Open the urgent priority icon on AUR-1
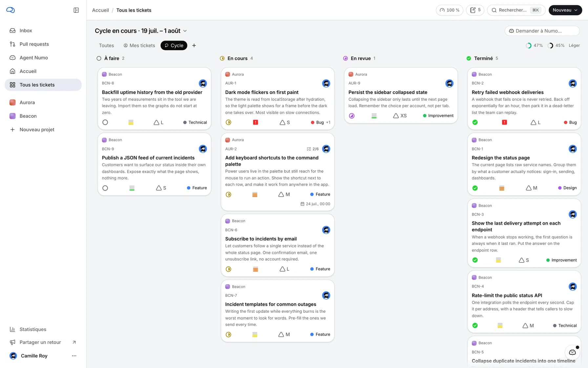 tap(256, 122)
